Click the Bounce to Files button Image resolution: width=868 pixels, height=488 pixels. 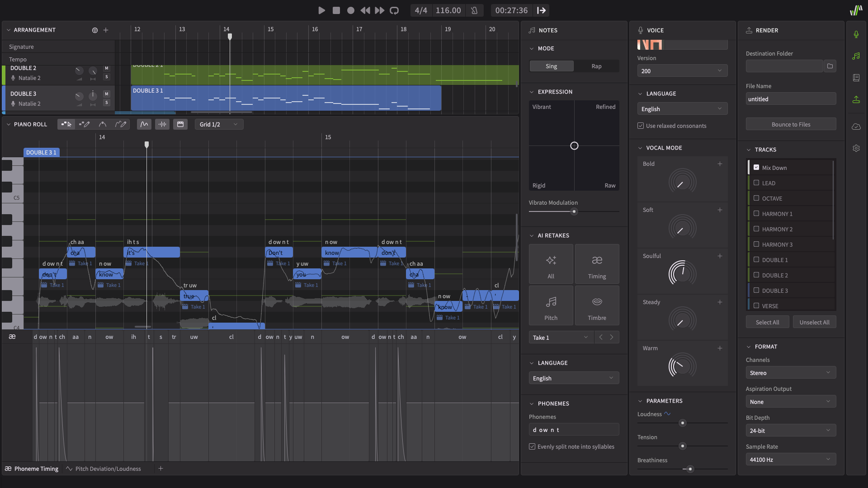click(x=791, y=124)
